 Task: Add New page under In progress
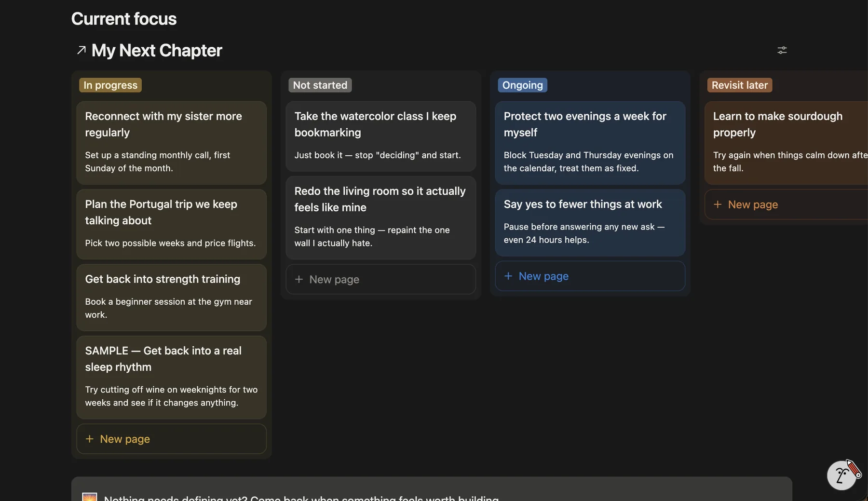[171, 439]
